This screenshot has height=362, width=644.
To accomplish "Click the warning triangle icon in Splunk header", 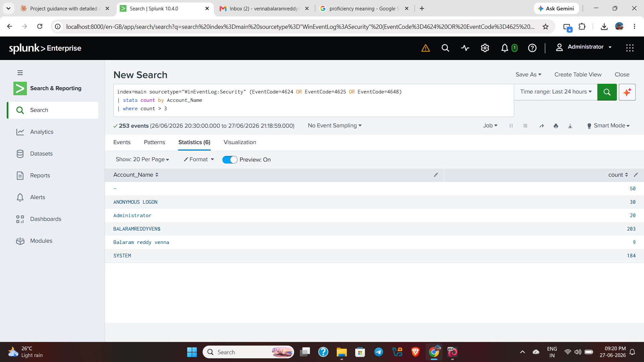I will [x=425, y=48].
